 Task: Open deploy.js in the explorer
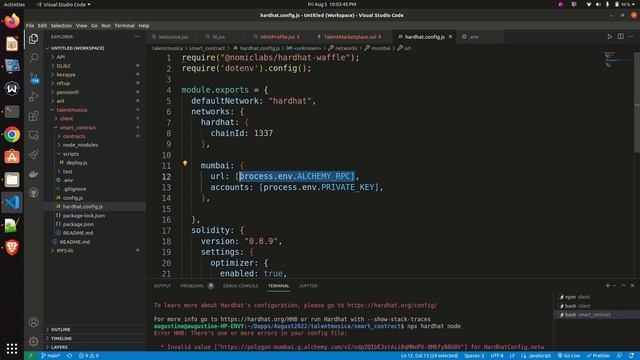tap(77, 162)
